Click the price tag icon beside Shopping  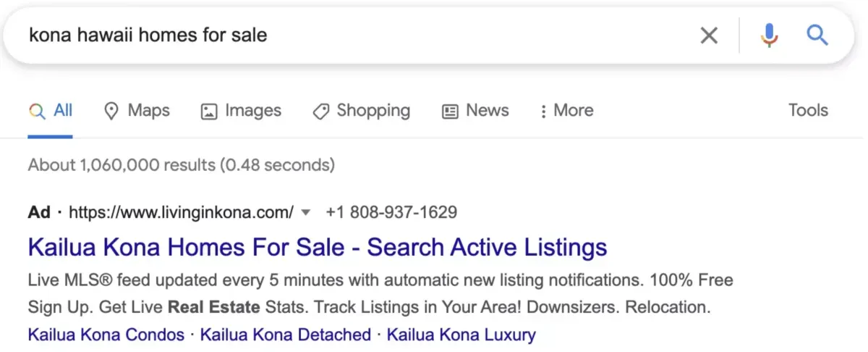(x=321, y=111)
